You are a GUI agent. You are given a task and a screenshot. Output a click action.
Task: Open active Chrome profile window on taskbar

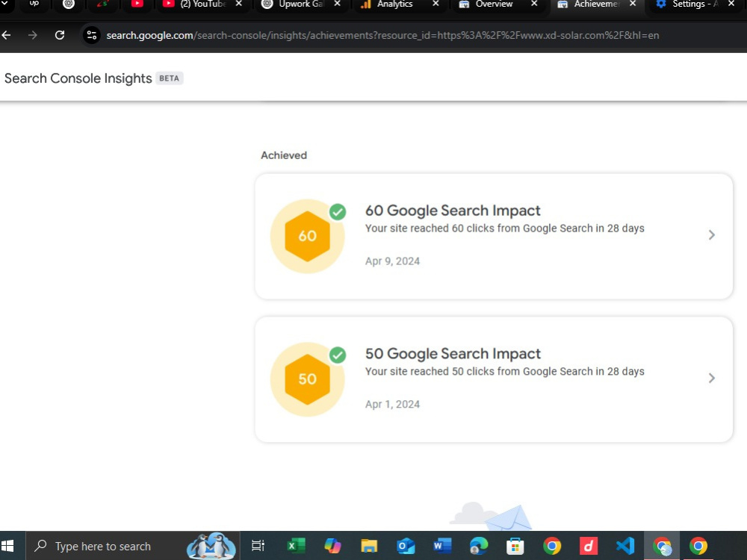(x=662, y=546)
